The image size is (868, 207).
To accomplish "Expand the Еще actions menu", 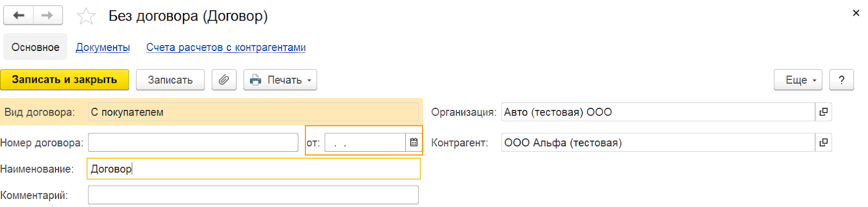I will tap(798, 80).
